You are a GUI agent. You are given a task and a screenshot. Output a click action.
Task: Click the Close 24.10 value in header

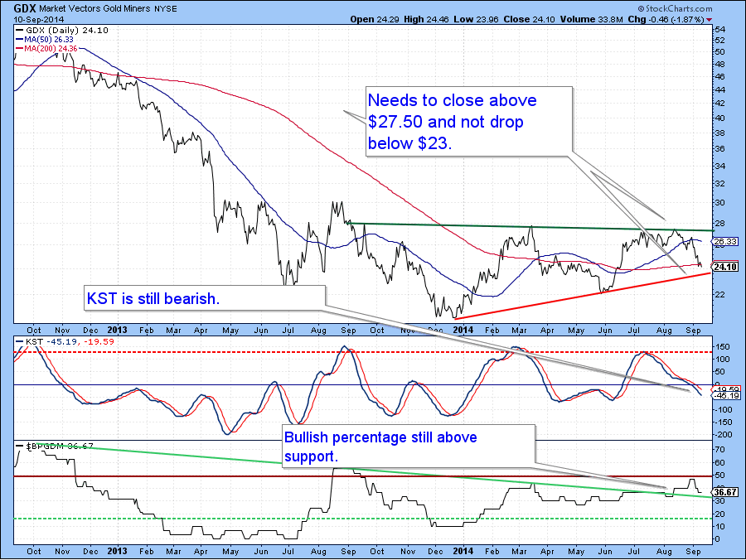tap(529, 20)
